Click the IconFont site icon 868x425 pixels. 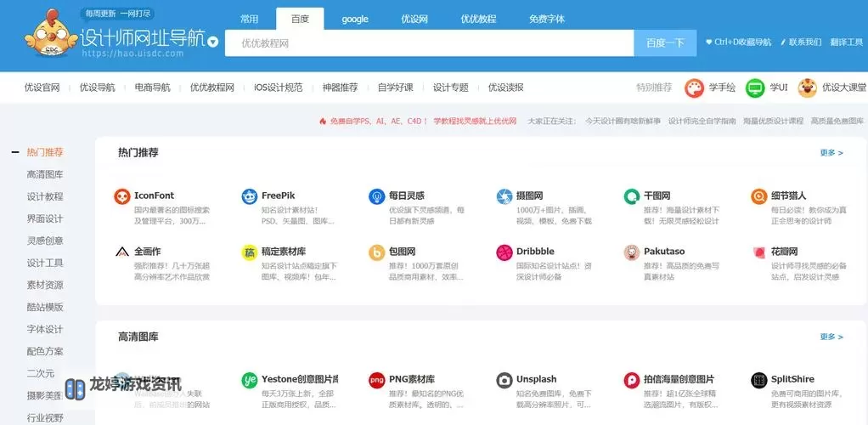pos(122,196)
